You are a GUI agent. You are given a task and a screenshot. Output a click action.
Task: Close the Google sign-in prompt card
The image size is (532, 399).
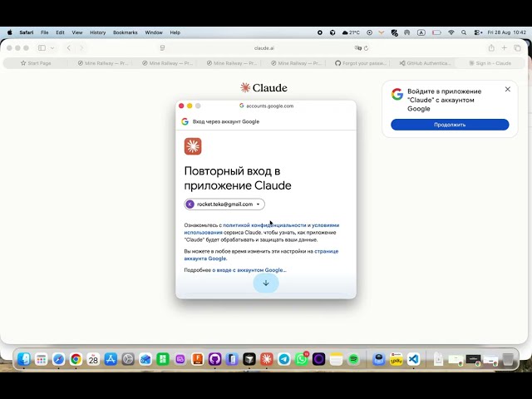click(x=508, y=89)
